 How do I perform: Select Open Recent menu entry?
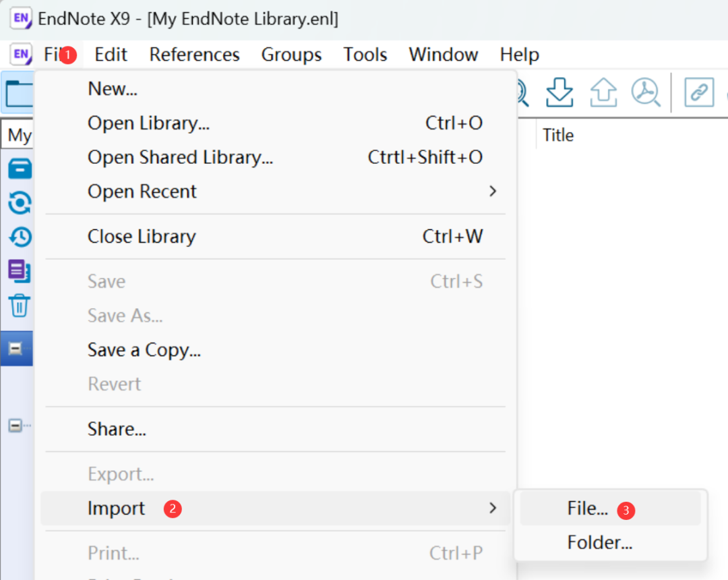[275, 192]
